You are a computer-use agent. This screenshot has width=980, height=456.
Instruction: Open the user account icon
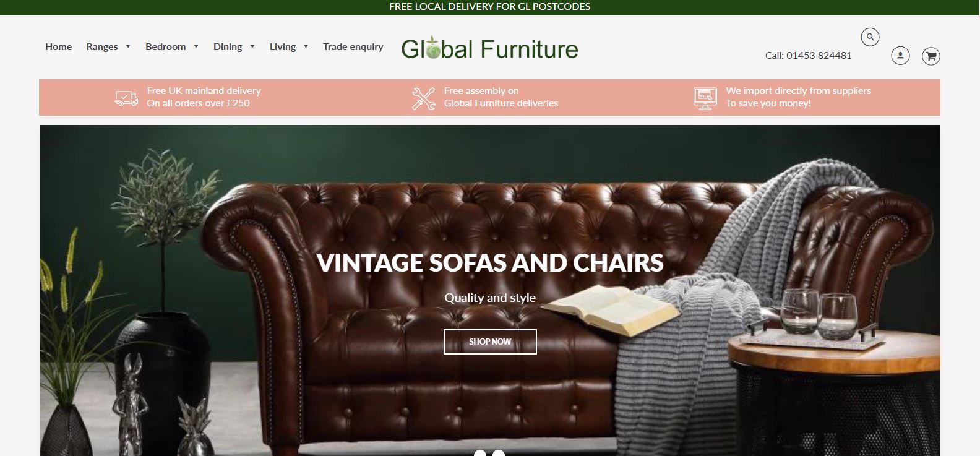(900, 56)
